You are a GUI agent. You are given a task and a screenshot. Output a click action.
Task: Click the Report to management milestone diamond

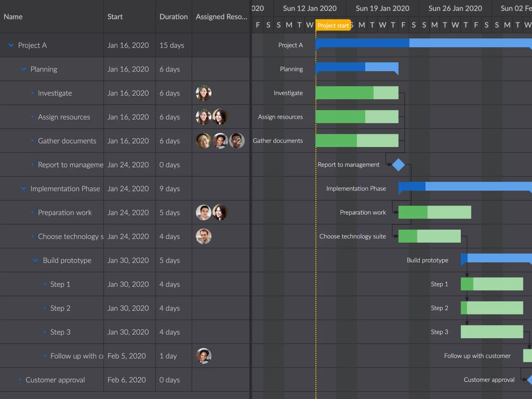(x=399, y=165)
